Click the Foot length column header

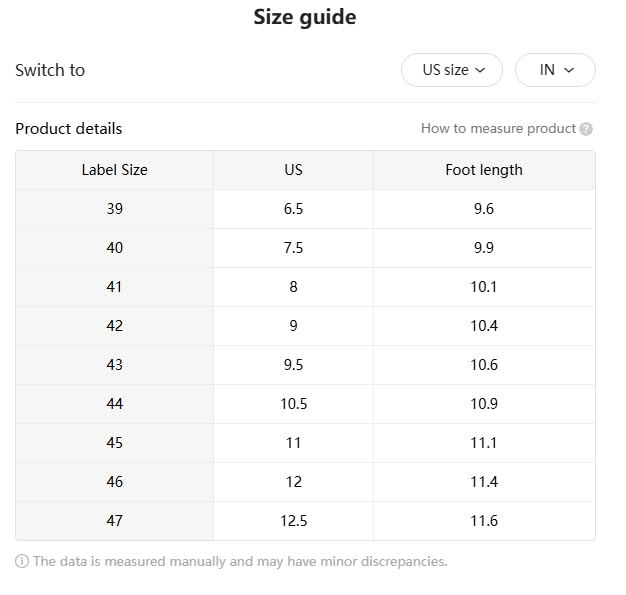coord(484,170)
